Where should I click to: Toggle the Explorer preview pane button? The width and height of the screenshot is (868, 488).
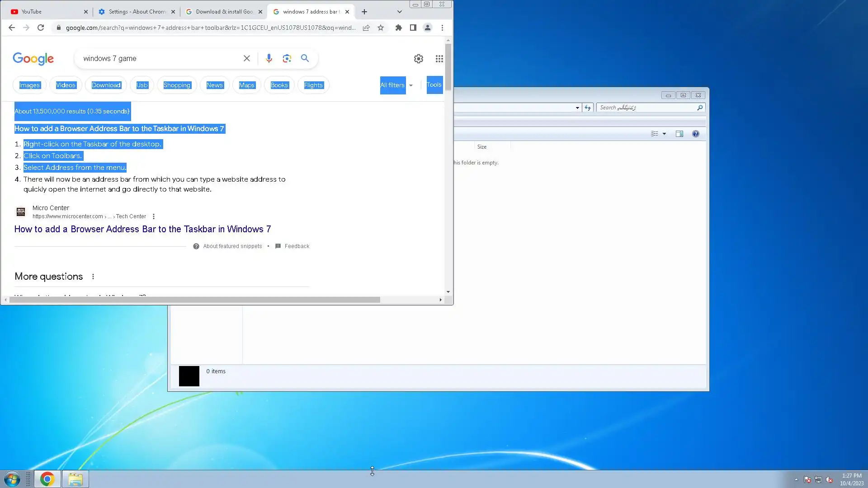[x=679, y=134]
